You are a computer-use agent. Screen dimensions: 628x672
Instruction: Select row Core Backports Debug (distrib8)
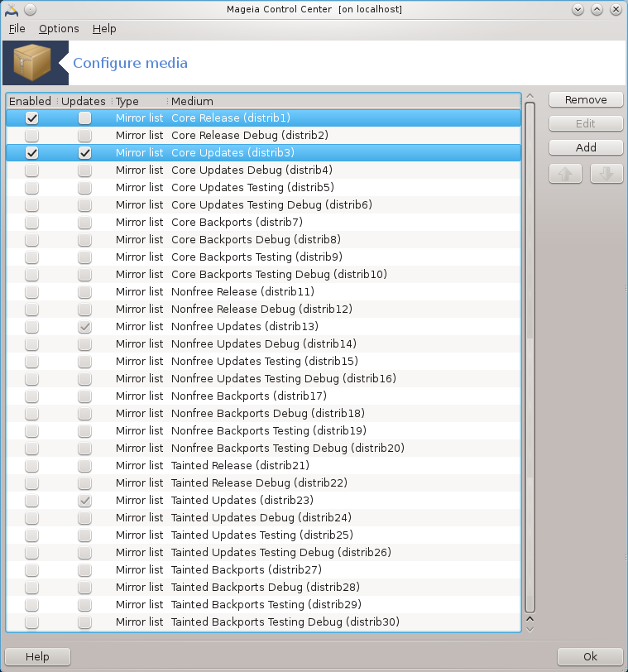[x=263, y=239]
